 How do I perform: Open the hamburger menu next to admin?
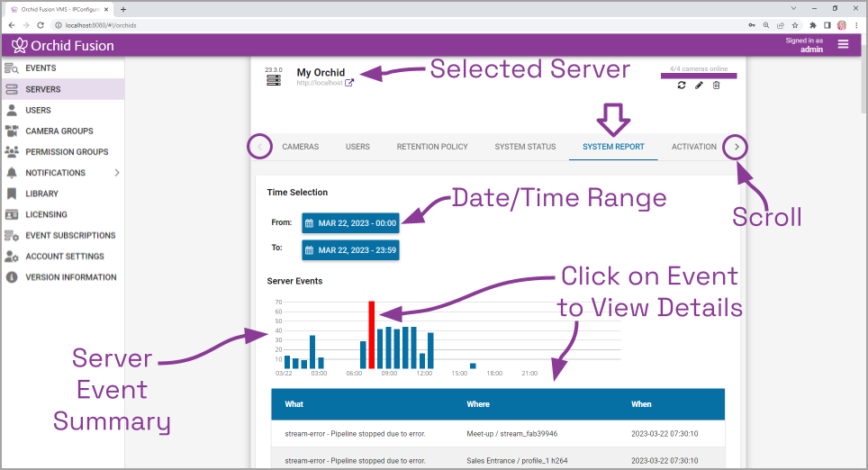tap(843, 44)
